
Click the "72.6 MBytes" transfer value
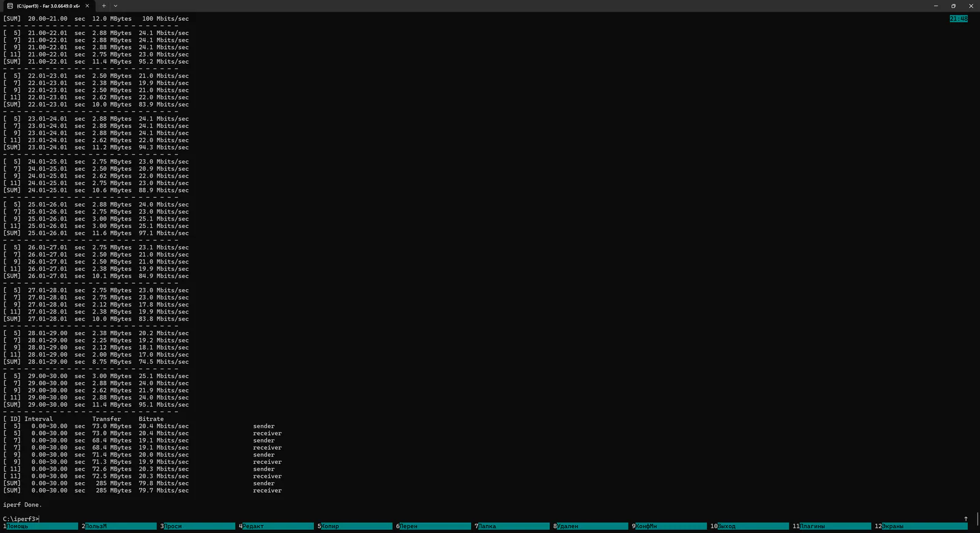(112, 469)
